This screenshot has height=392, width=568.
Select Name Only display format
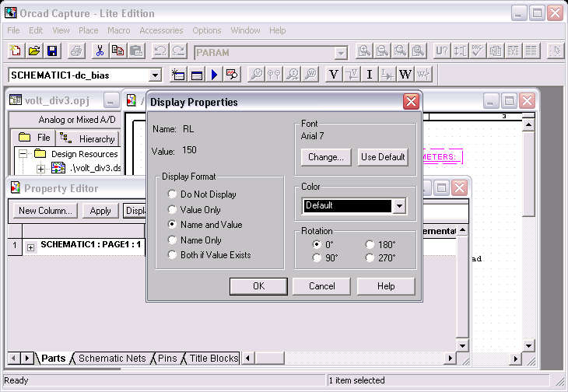coord(172,240)
